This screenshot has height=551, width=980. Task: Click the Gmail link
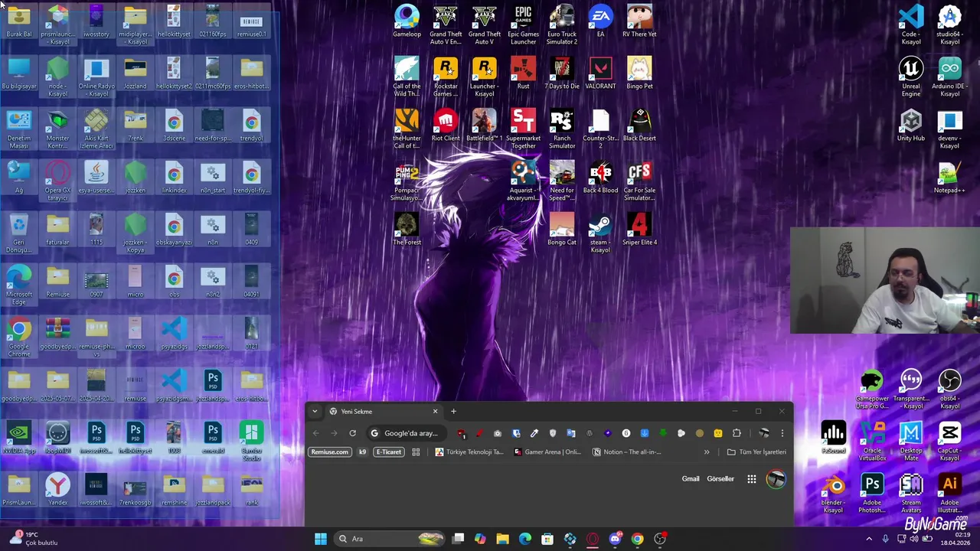point(691,479)
